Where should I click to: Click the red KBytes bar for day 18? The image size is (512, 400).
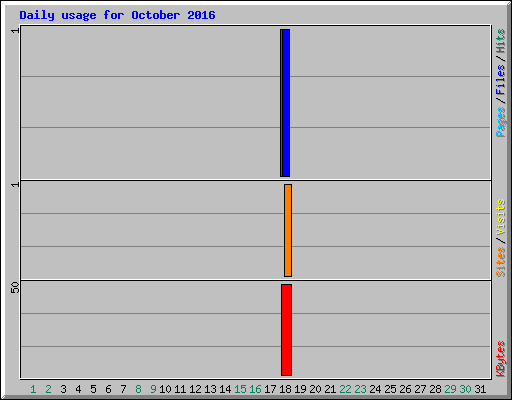286,330
